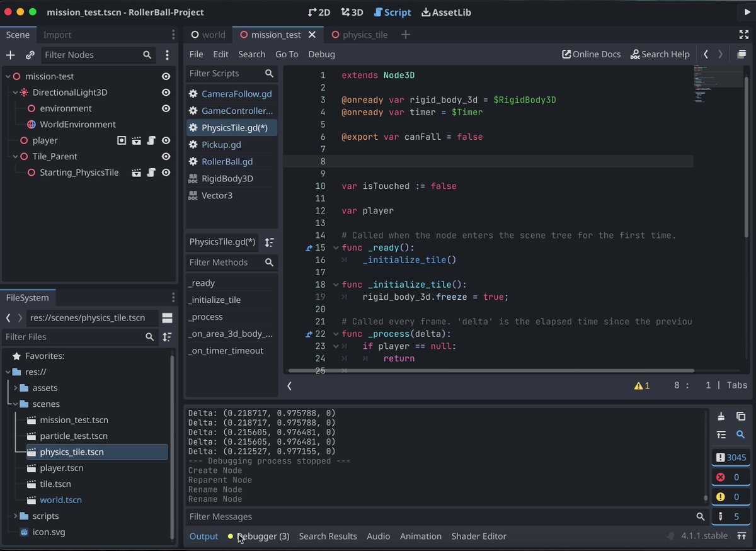Screen dimensions: 756x551
Task: Toggle scripts panel with the left chevron
Action: click(x=289, y=385)
